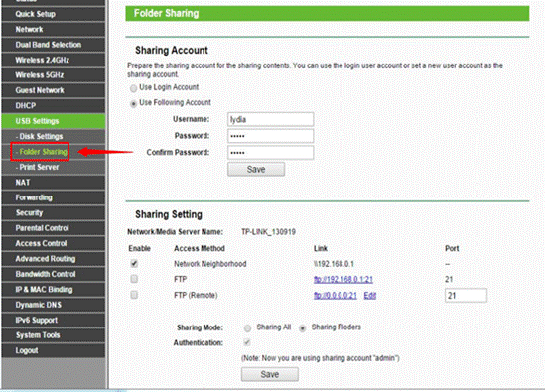This screenshot has height=392, width=545.
Task: Click the FTP port value 21
Action: (x=449, y=280)
